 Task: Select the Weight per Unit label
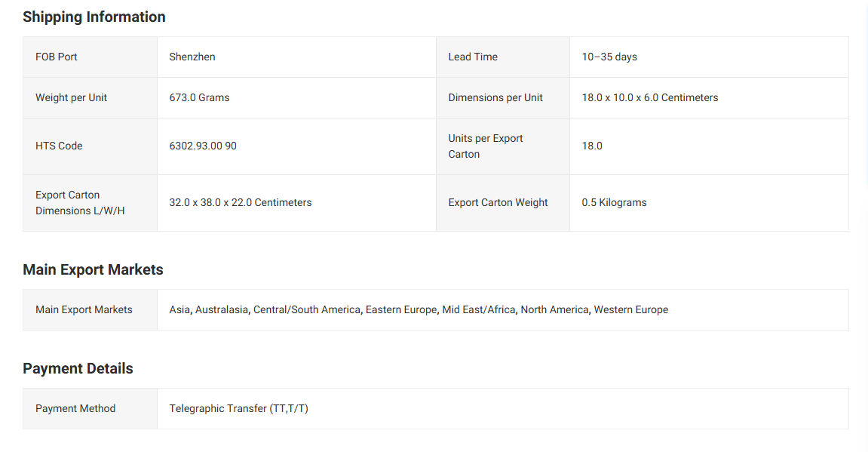coord(72,97)
